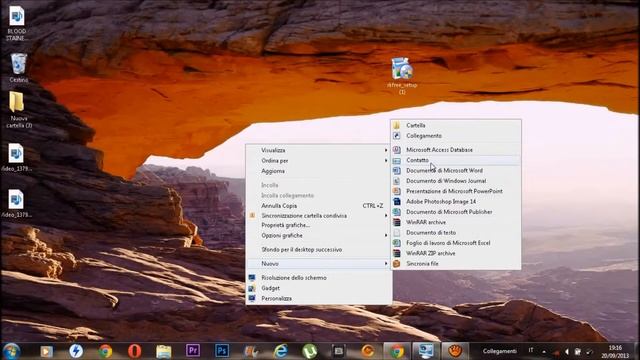This screenshot has height=360, width=640.
Task: Click the IT language indicator
Action: click(531, 350)
